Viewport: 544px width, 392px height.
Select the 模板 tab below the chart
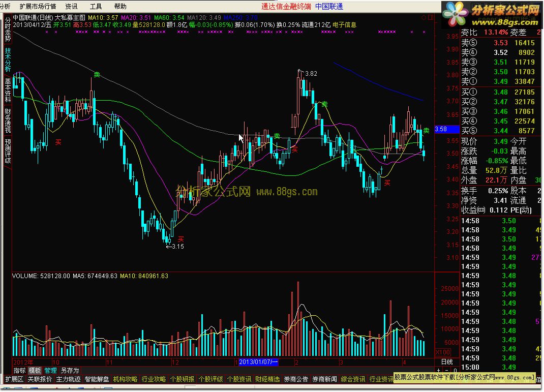35,371
